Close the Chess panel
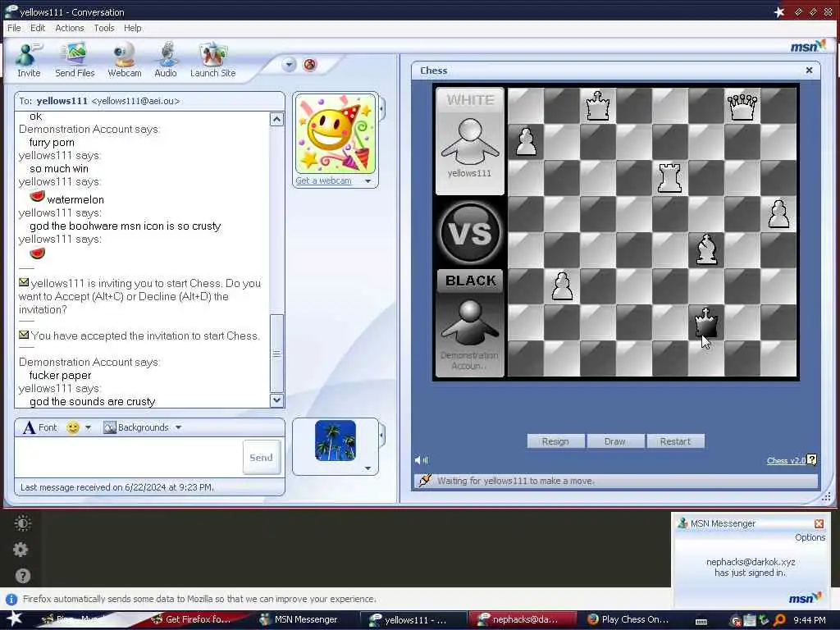This screenshot has height=630, width=840. (809, 71)
